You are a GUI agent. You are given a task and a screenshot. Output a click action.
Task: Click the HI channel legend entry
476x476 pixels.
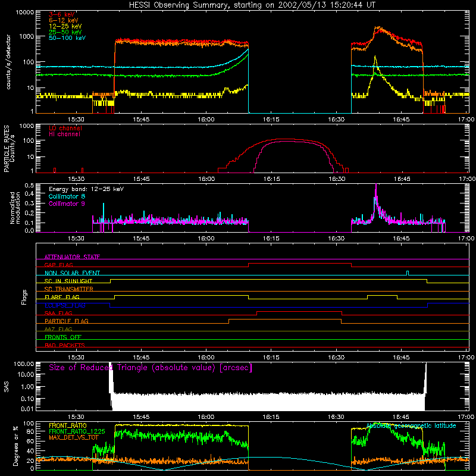pos(65,134)
